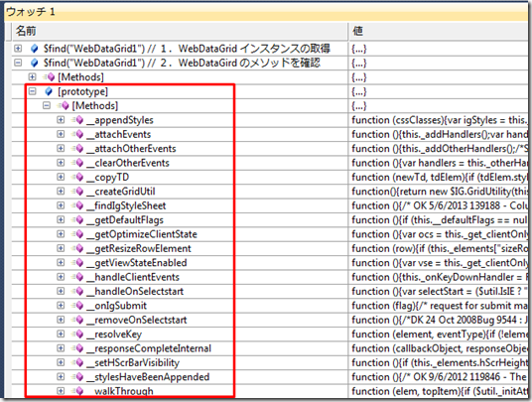Click the 値 column header
The width and height of the screenshot is (532, 402).
click(x=440, y=31)
